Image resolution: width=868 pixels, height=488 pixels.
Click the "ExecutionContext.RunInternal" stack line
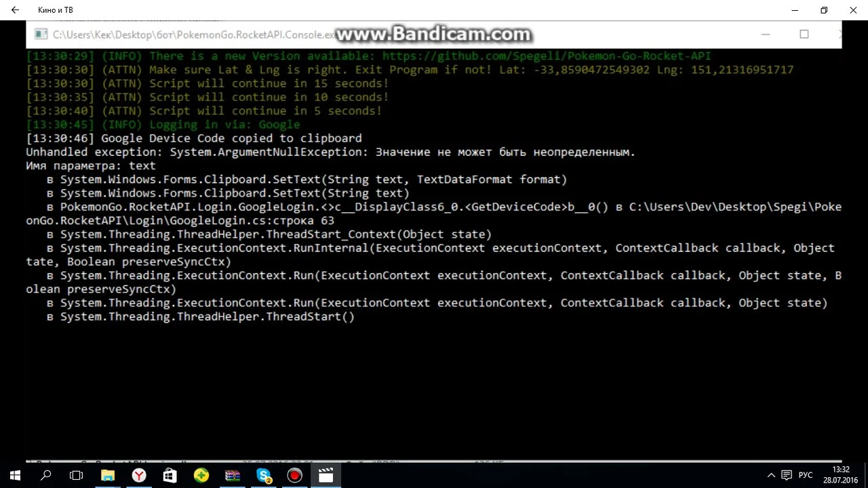tap(431, 255)
